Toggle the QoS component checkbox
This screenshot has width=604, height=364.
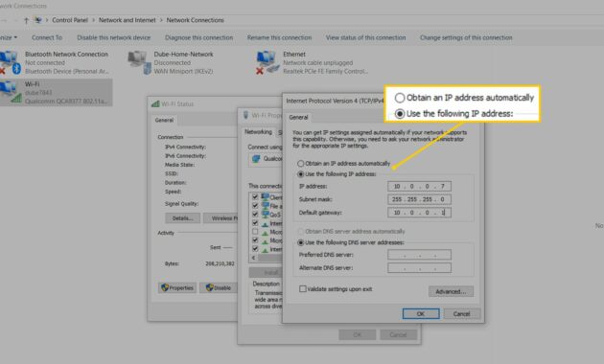(x=255, y=215)
